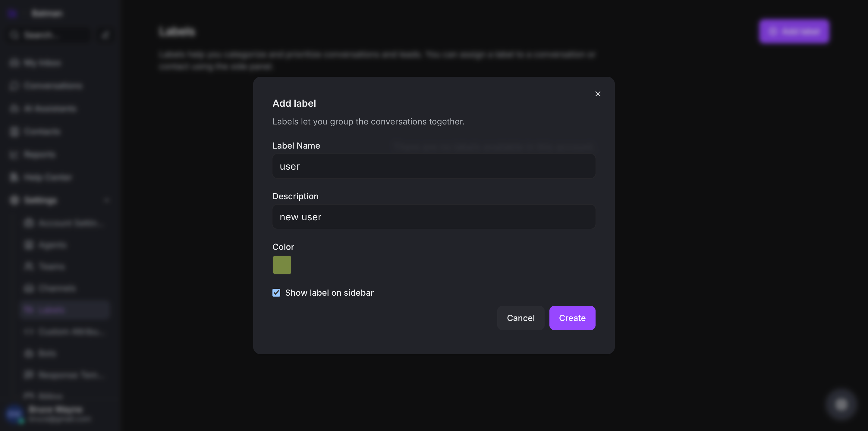Click the compose icon beside search

(105, 35)
